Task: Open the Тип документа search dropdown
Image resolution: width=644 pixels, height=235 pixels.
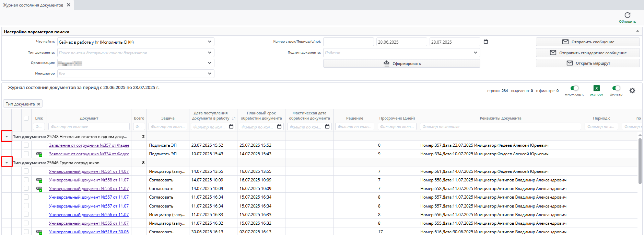Action: 210,53
